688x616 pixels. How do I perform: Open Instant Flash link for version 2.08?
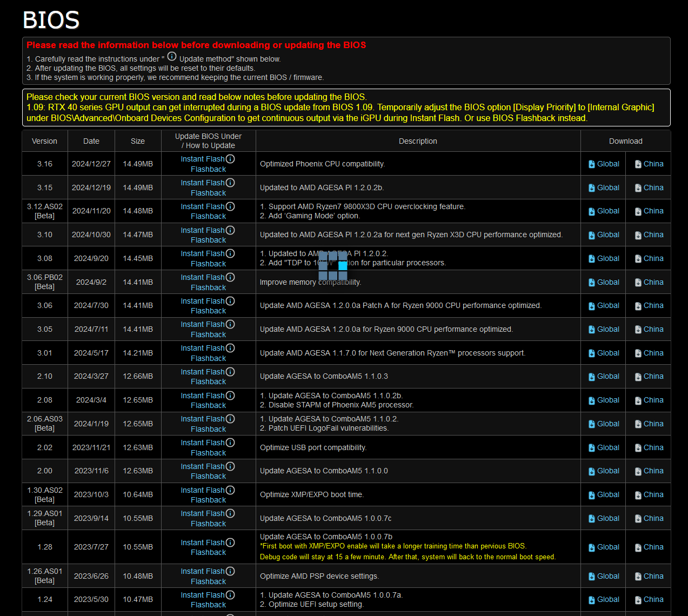pos(203,396)
